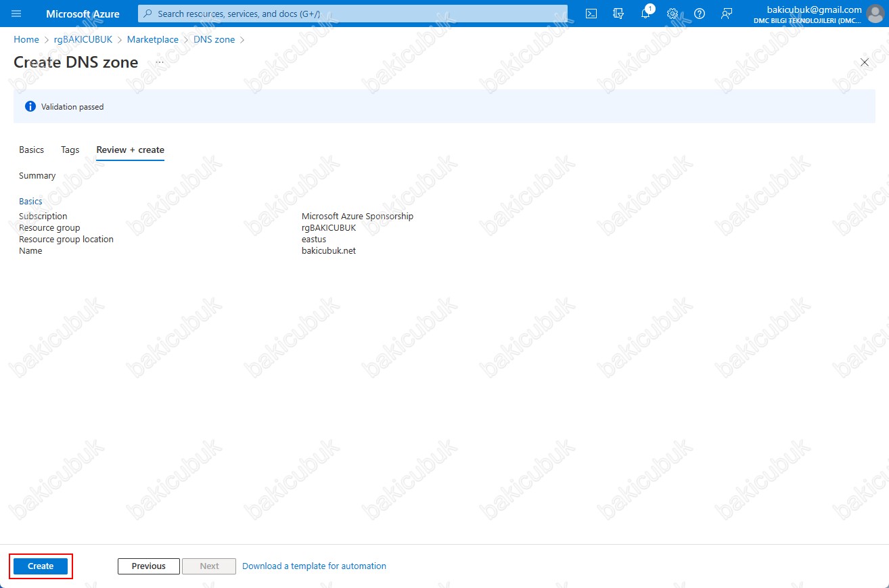The image size is (889, 588).
Task: Open the rgBAKICUBUK breadcrumb link
Action: coord(83,40)
